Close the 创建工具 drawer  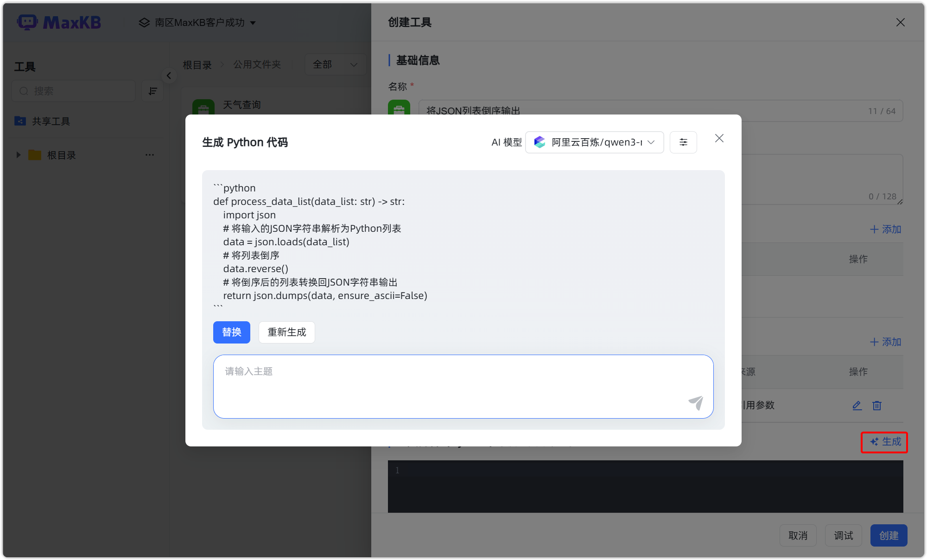click(900, 22)
